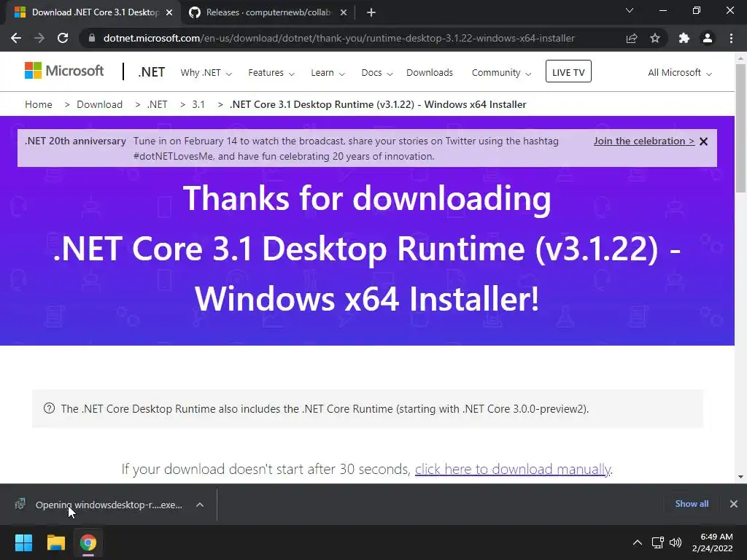Open the clock showing 6:49 AM
The width and height of the screenshot is (747, 560).
713,542
